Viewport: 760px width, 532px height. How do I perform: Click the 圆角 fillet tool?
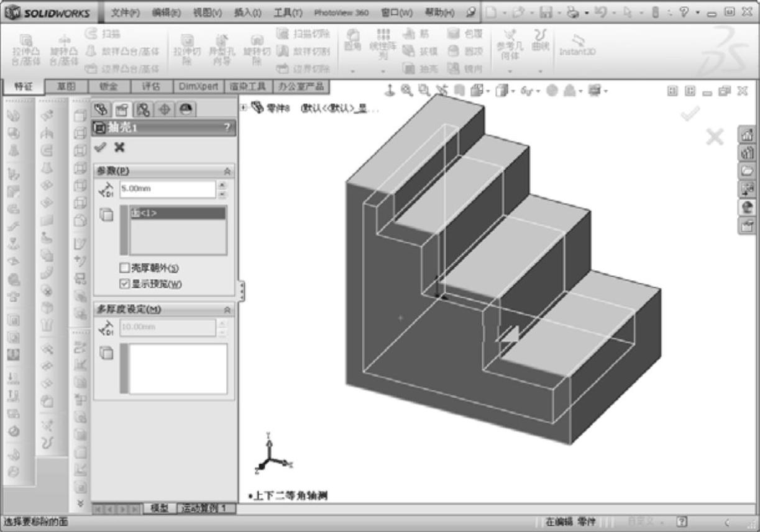point(352,39)
